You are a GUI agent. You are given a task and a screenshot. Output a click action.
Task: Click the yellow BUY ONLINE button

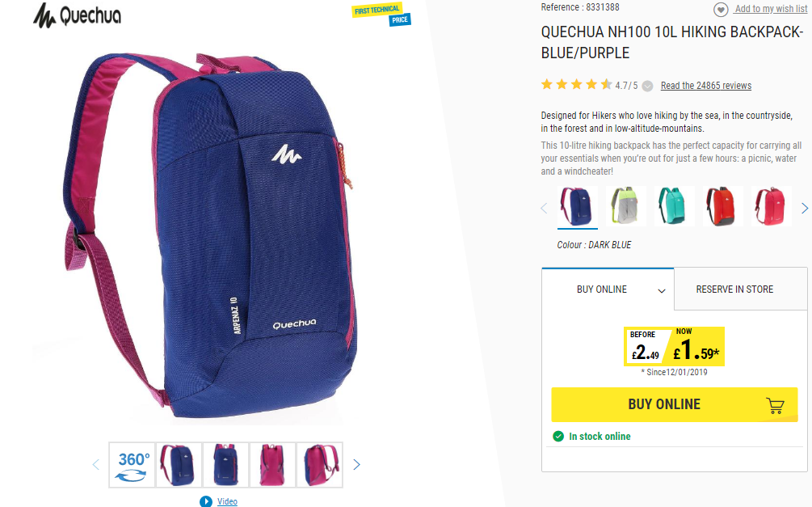pos(675,404)
